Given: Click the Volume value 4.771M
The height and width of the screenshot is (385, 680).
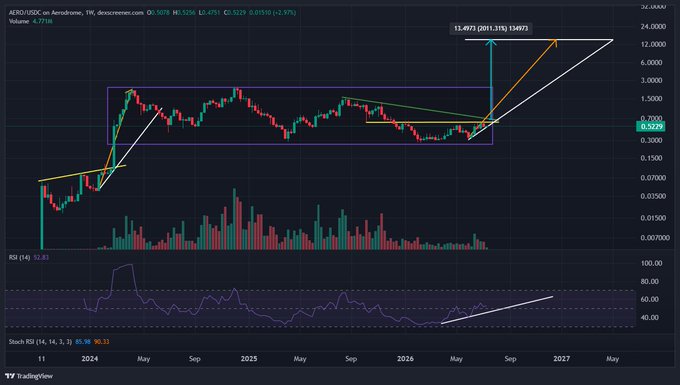Looking at the screenshot, I should point(42,21).
